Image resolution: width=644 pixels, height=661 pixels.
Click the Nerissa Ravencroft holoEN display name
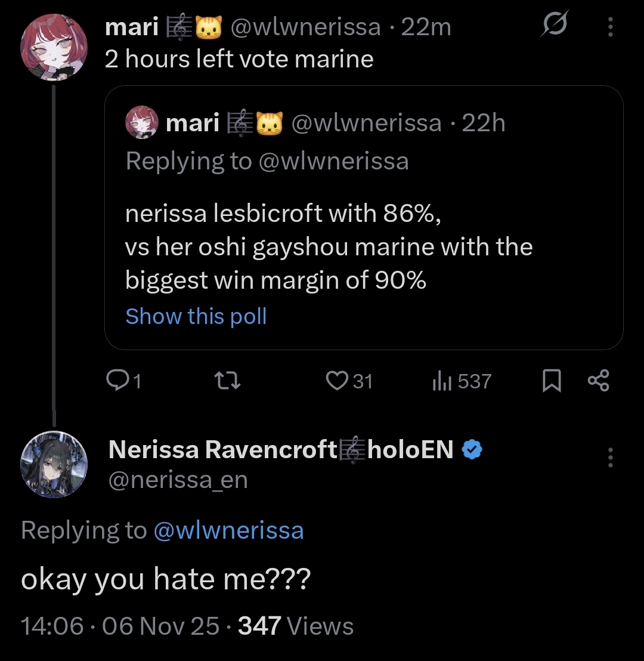click(281, 450)
